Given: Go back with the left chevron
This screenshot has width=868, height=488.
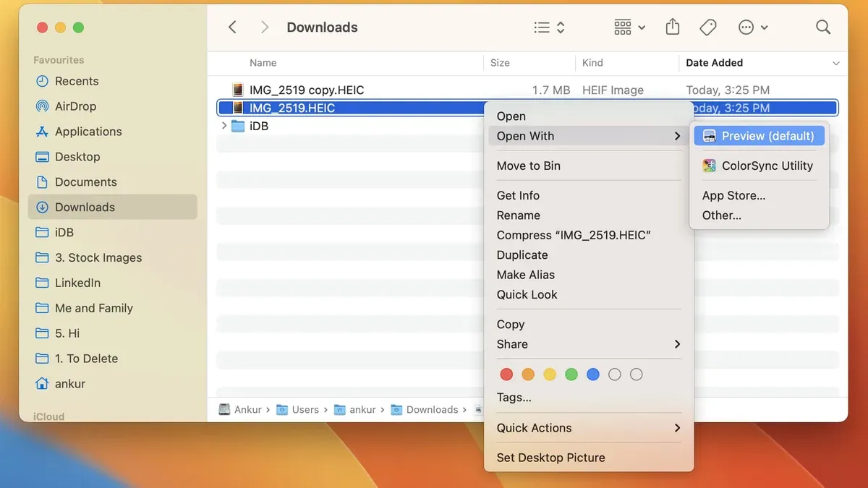Looking at the screenshot, I should click(x=232, y=27).
